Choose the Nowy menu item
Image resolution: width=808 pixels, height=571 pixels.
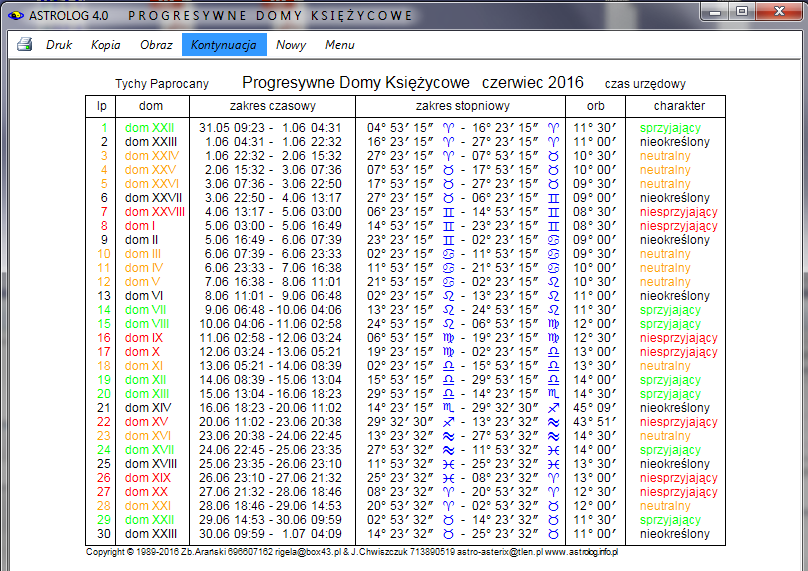(x=291, y=45)
